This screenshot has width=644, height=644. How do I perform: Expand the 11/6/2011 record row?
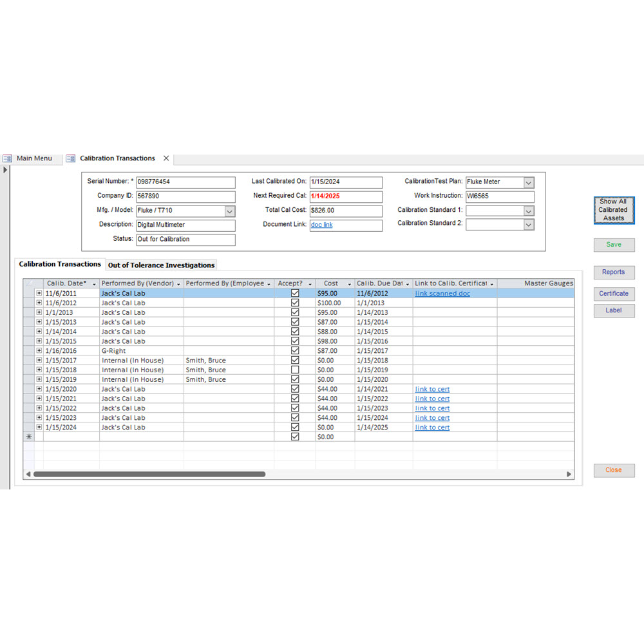38,292
